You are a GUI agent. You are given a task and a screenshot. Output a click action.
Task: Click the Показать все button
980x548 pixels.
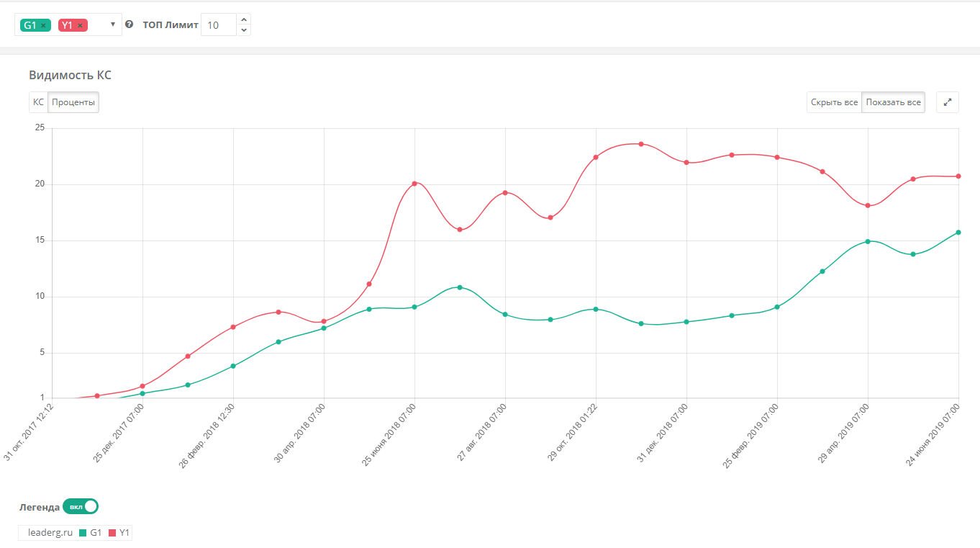coord(893,102)
